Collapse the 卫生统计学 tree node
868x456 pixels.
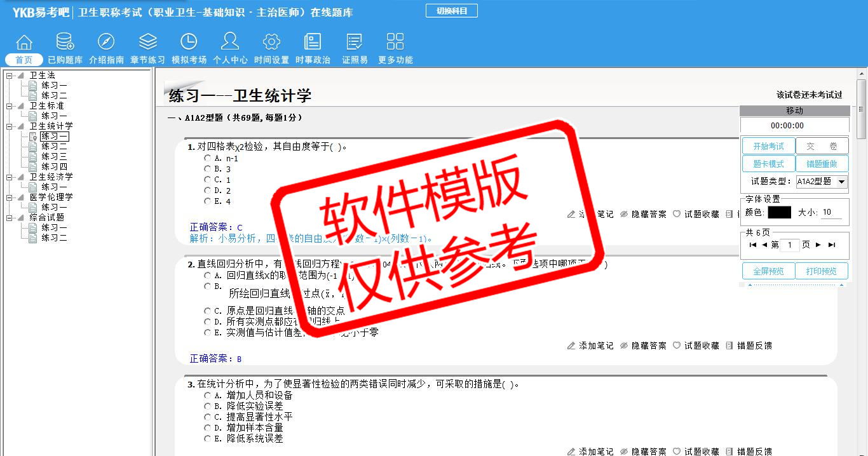10,126
